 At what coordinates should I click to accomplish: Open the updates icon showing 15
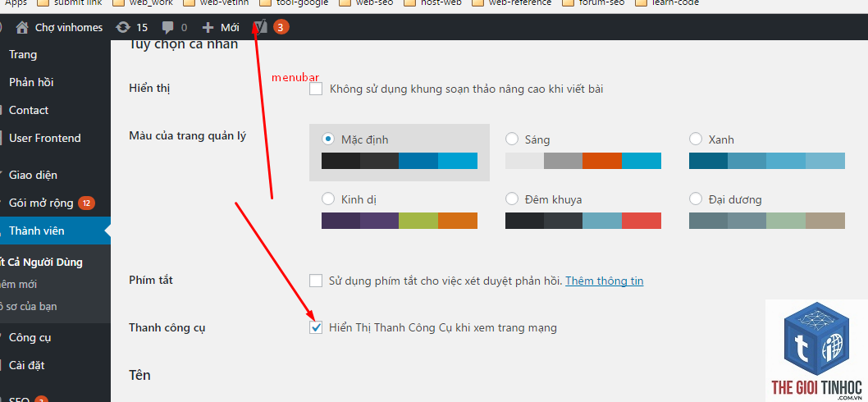click(123, 27)
